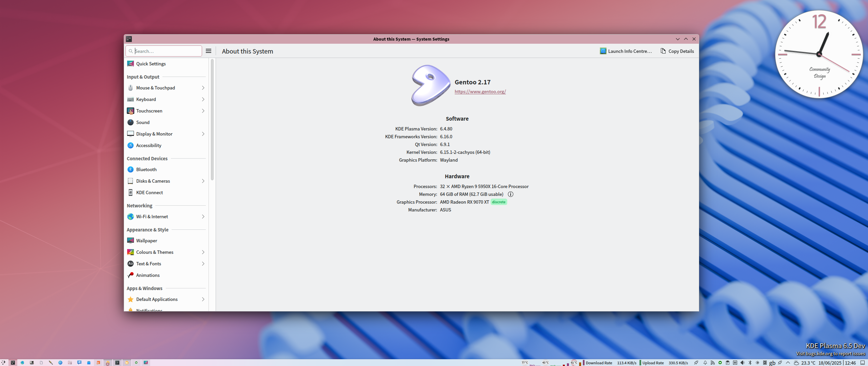Click the media pause icon in system tray
The height and width of the screenshot is (366, 868).
point(735,363)
